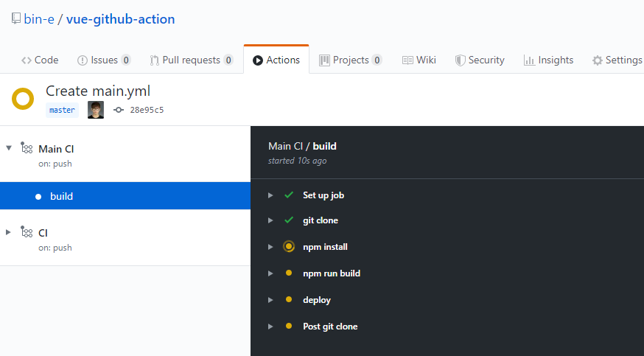644x356 pixels.
Task: Click the Main CI workflow icon
Action: coord(27,148)
